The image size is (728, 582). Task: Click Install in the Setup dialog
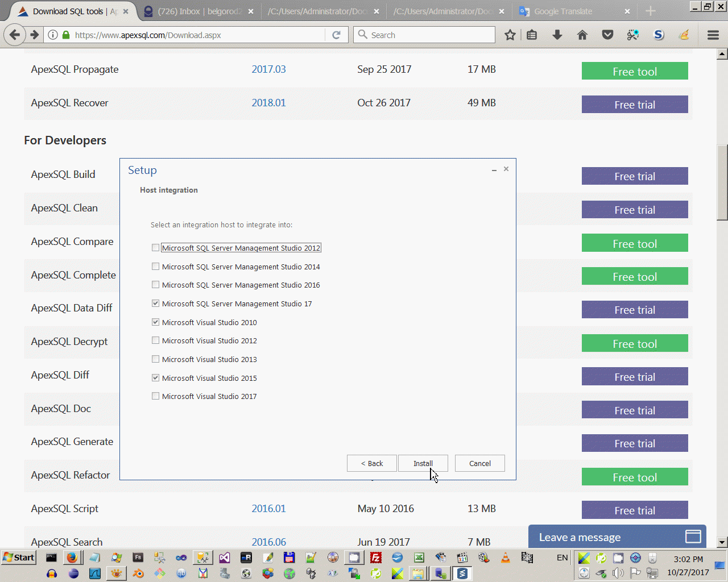[x=423, y=463]
